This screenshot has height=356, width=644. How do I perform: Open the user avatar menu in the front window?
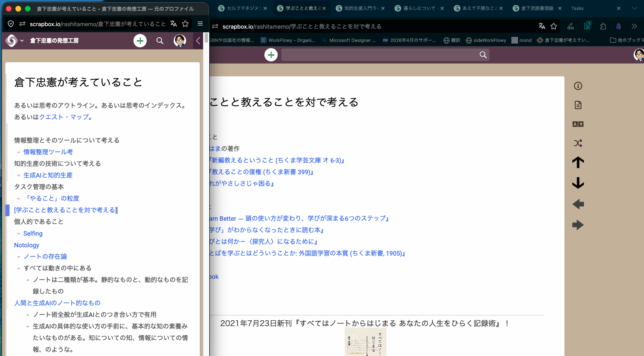click(180, 41)
